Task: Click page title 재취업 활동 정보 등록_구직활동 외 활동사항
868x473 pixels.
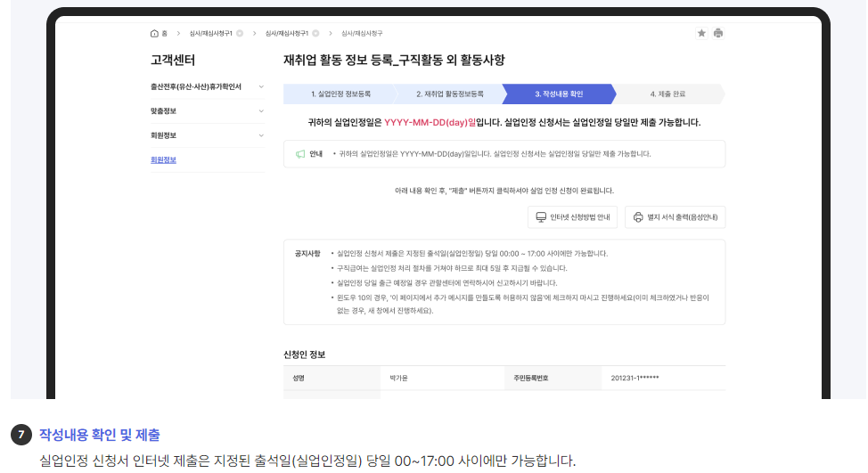Action: 394,60
